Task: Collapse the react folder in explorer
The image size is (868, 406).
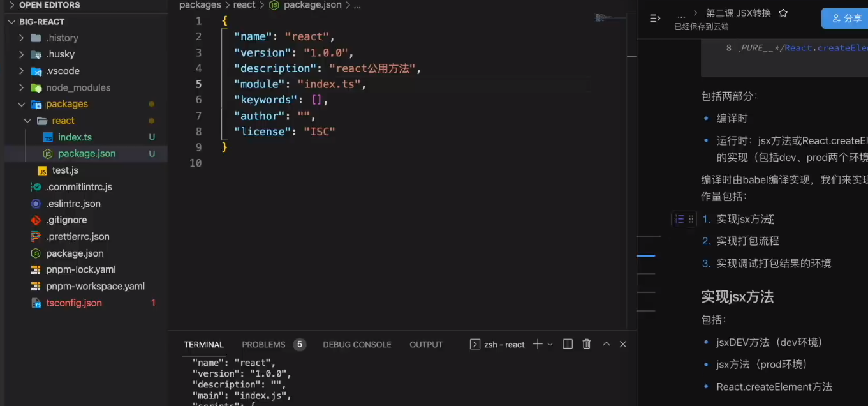Action: click(x=63, y=121)
